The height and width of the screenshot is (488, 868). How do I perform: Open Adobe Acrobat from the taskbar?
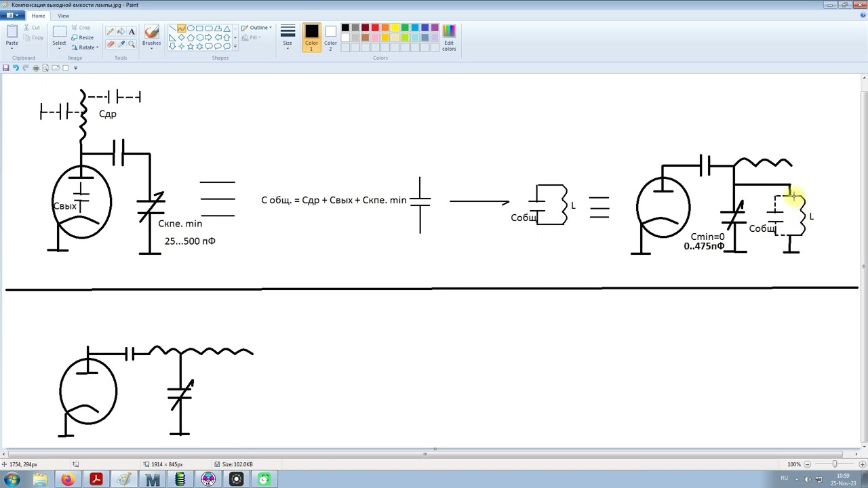pos(96,479)
